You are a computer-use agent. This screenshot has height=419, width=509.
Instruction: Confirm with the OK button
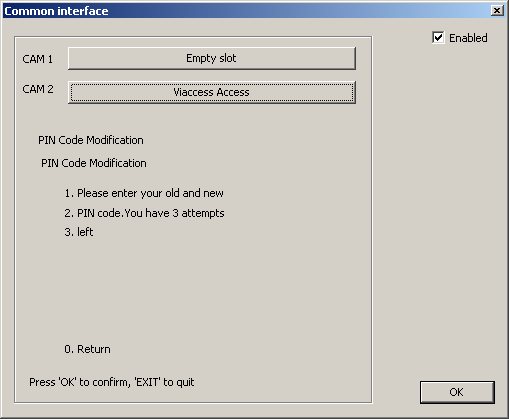click(457, 392)
